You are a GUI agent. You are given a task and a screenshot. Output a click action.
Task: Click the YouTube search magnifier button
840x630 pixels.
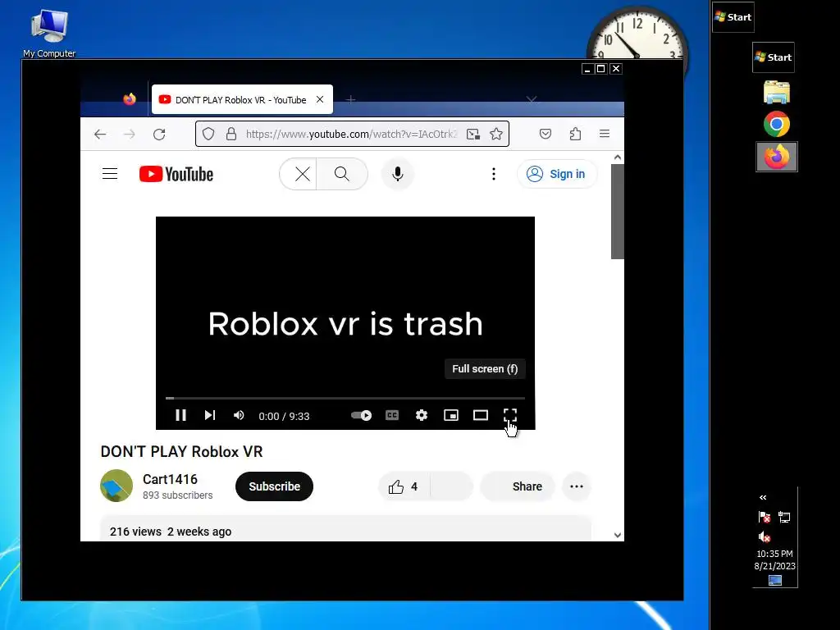point(342,174)
